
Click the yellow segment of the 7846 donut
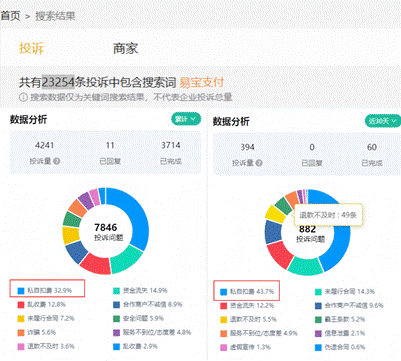71,235
